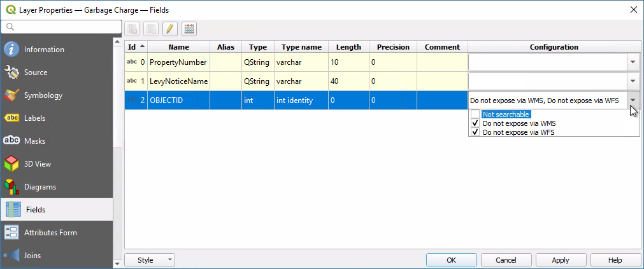Uncheck Do not expose via WFS
Viewport: 644px width, 269px height.
(475, 132)
